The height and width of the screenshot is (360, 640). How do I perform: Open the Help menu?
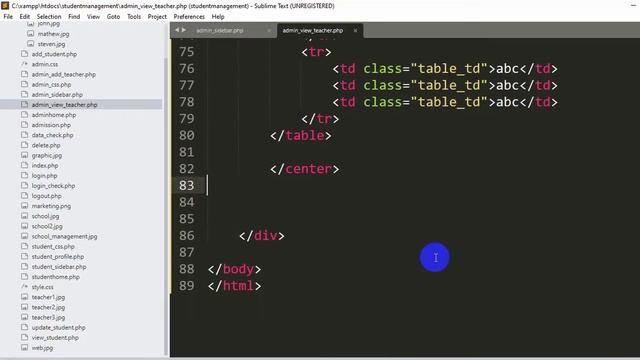(x=218, y=17)
